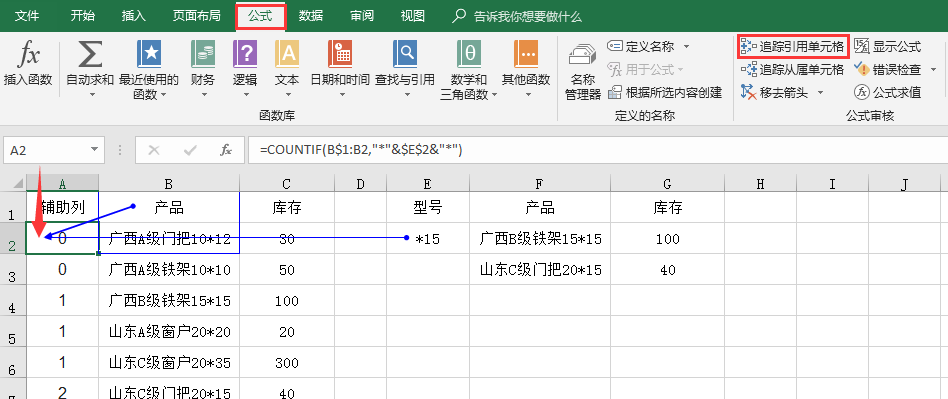Click the fx icon beside formula bar

pyautogui.click(x=226, y=150)
